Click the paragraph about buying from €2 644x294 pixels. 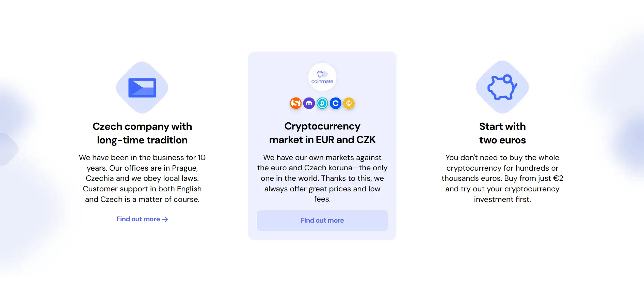tap(502, 178)
